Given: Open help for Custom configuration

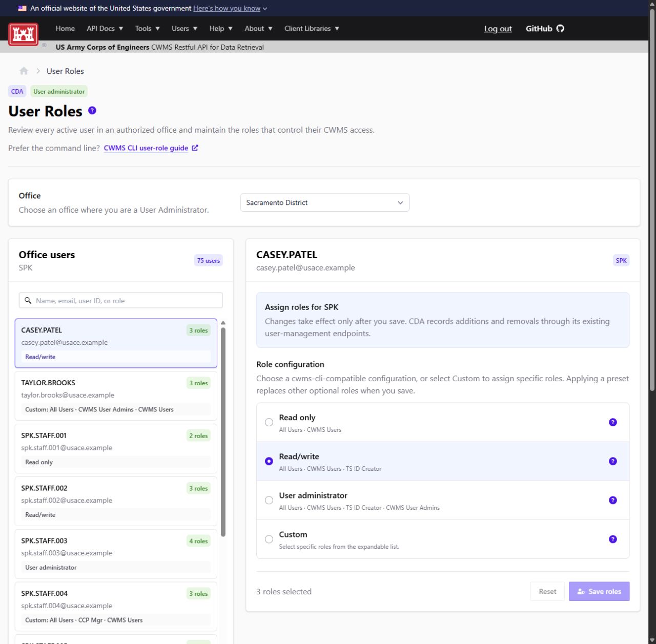Looking at the screenshot, I should [612, 539].
